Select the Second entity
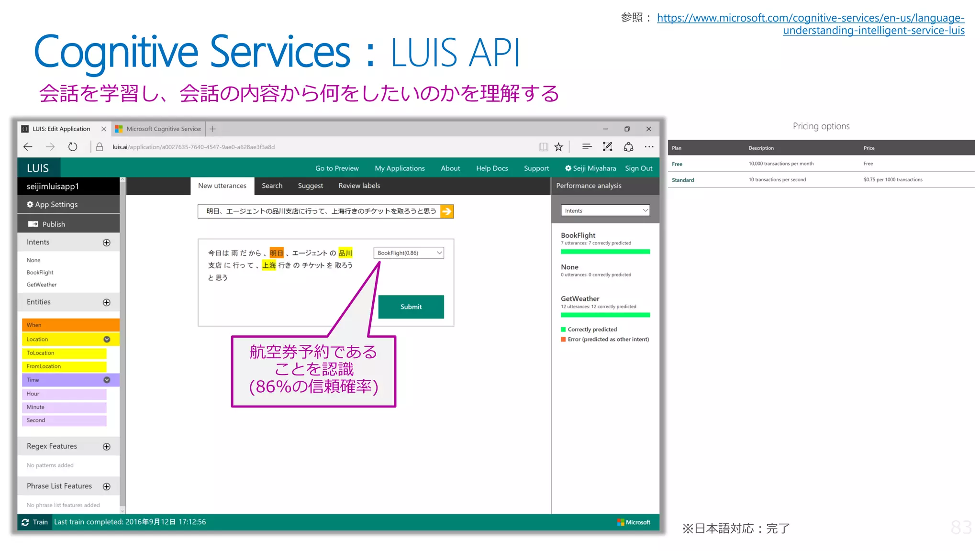Viewport: 980px width, 551px height. (64, 420)
